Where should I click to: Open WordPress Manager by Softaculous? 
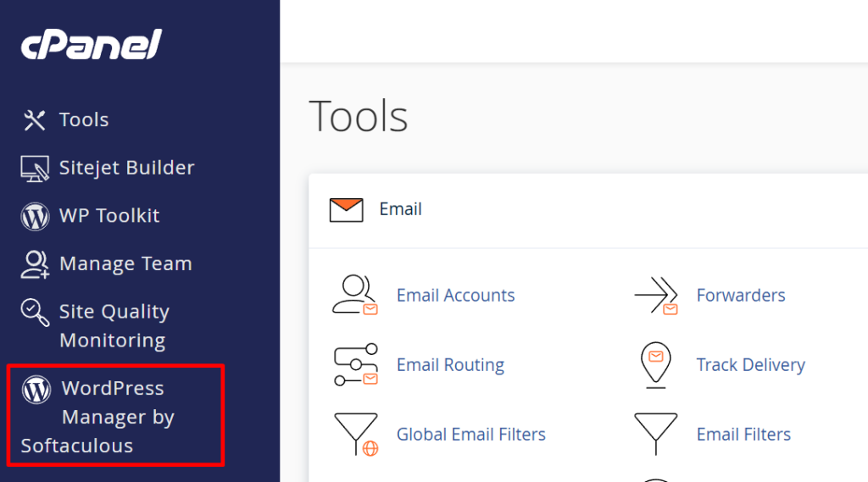coord(97,417)
